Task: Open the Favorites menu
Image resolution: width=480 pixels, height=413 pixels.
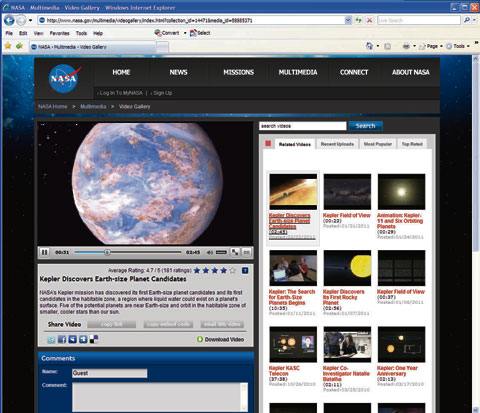Action: pos(59,33)
